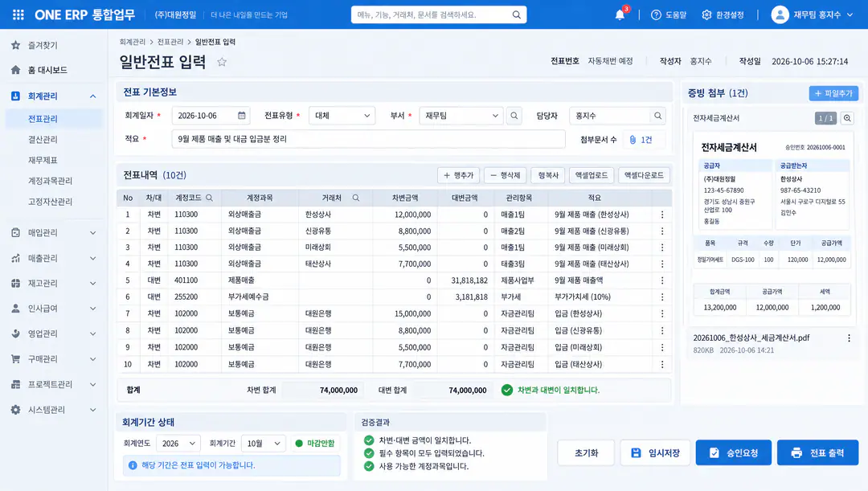Search 거래처 column magnifier
Image resolution: width=868 pixels, height=491 pixels.
(356, 198)
